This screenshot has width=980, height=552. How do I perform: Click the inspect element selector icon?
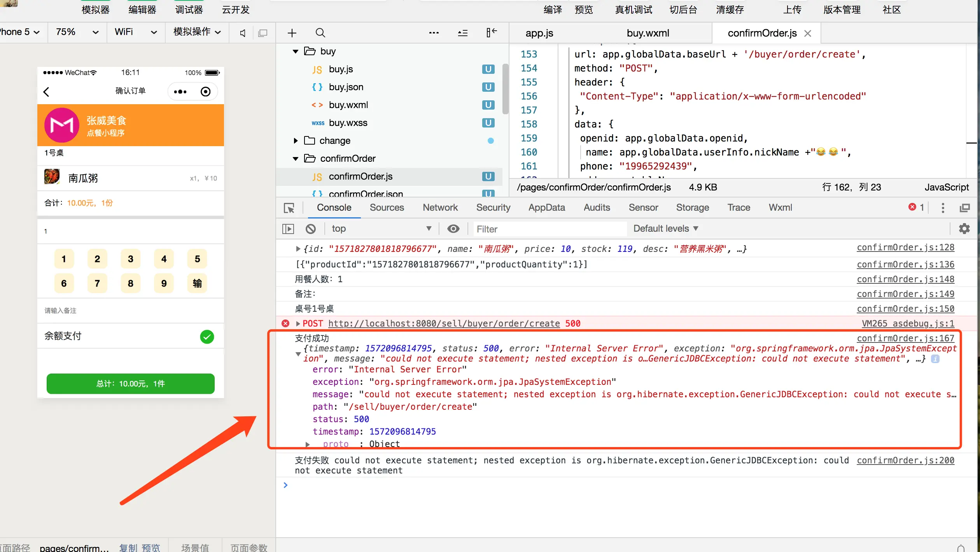289,208
